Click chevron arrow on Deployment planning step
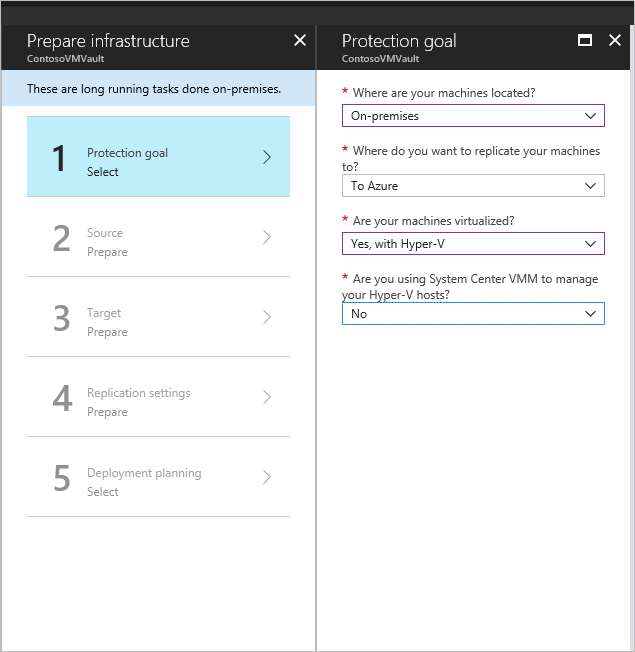The width and height of the screenshot is (635, 652). [267, 477]
